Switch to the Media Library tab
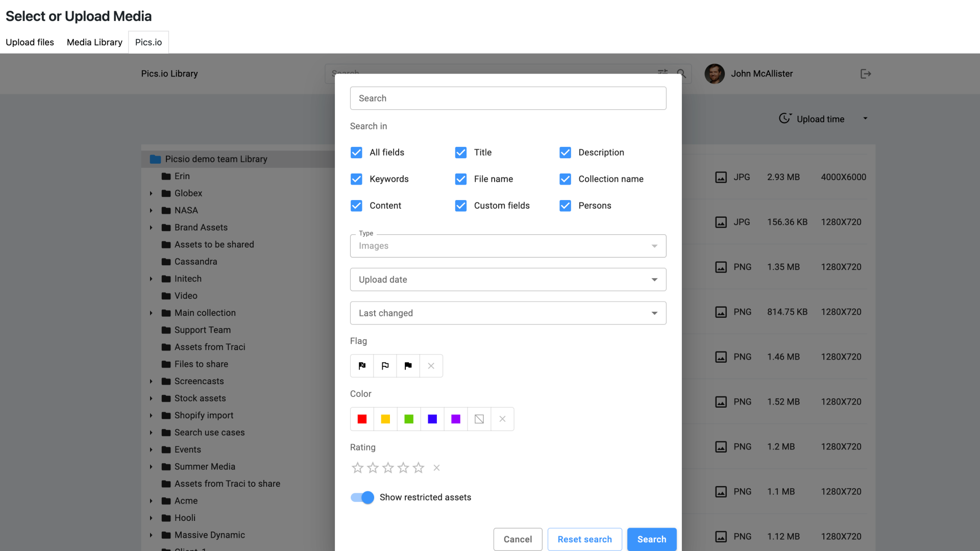980x551 pixels. [94, 42]
